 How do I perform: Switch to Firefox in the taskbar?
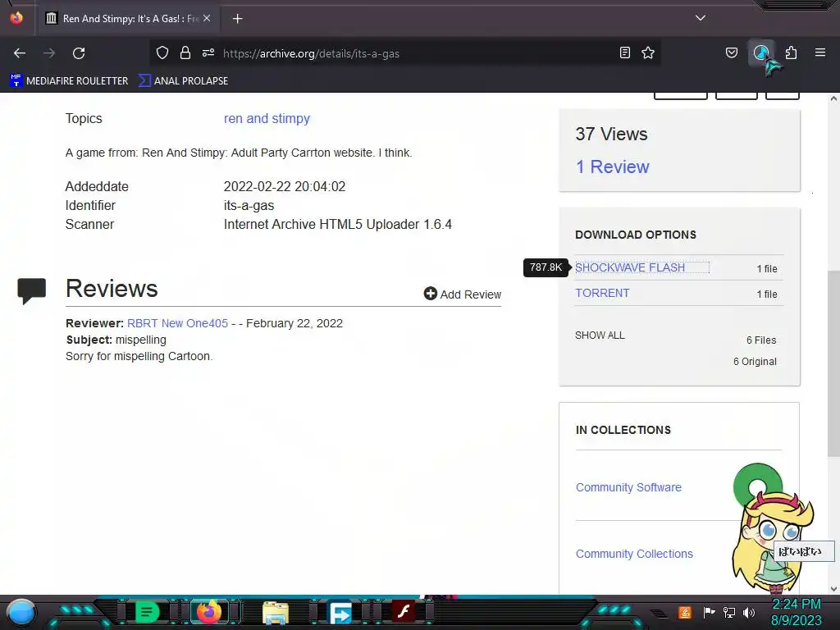209,612
